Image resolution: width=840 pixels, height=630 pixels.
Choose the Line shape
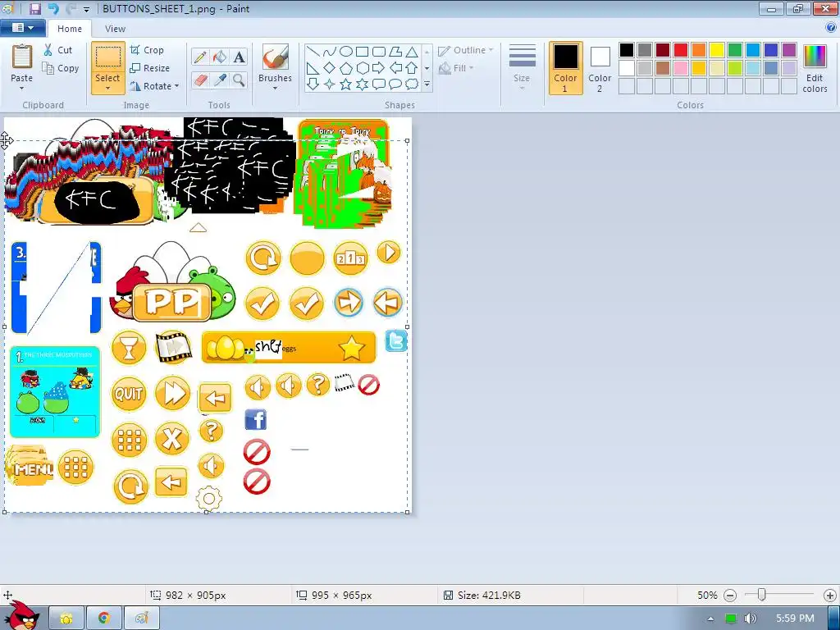[313, 52]
